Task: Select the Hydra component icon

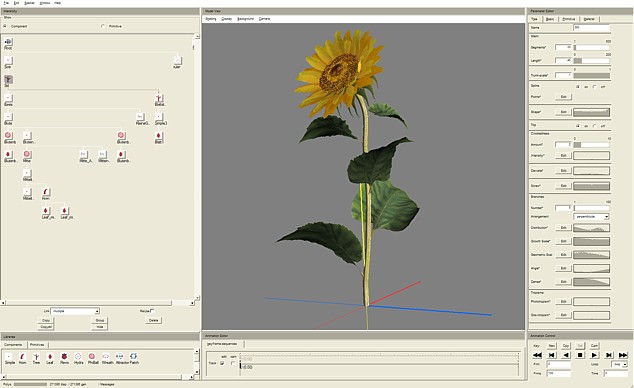Action: click(78, 358)
